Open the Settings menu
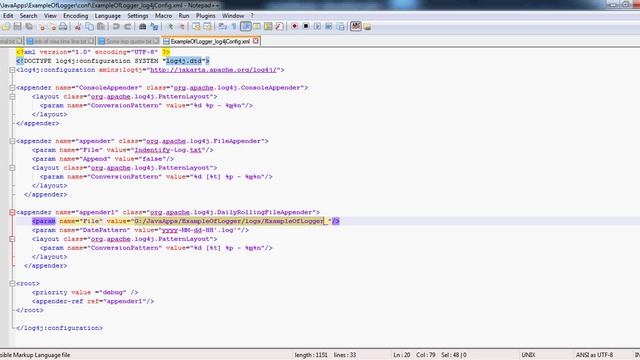Viewport: 640px width, 360px height. tap(138, 16)
